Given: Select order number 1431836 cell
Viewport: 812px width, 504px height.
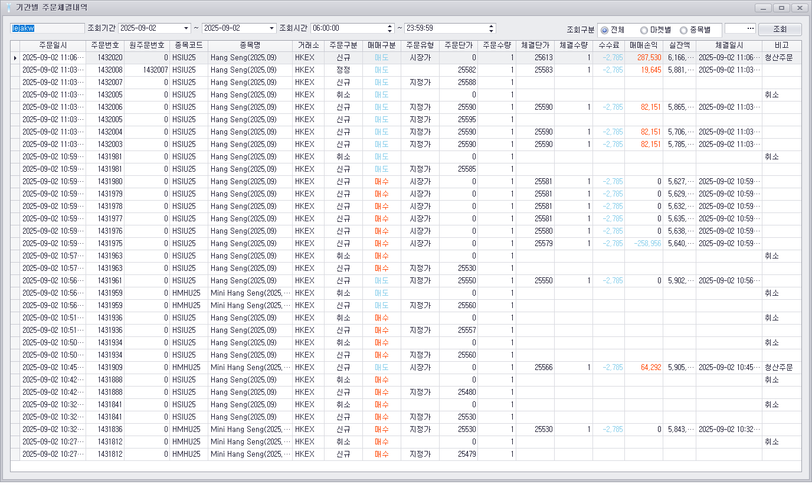Looking at the screenshot, I should 105,430.
